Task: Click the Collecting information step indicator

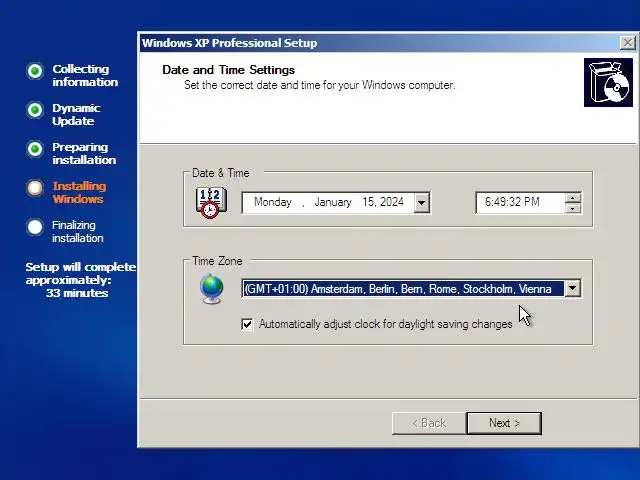Action: click(x=35, y=71)
